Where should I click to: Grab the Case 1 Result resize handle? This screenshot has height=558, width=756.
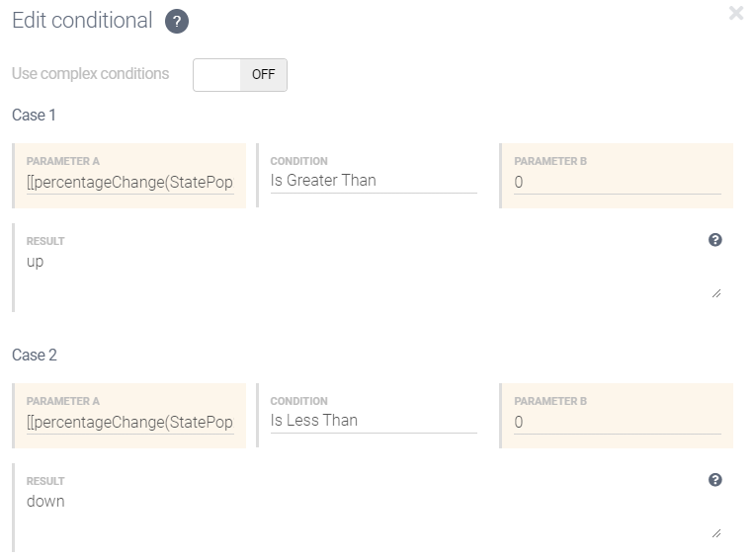(x=715, y=293)
